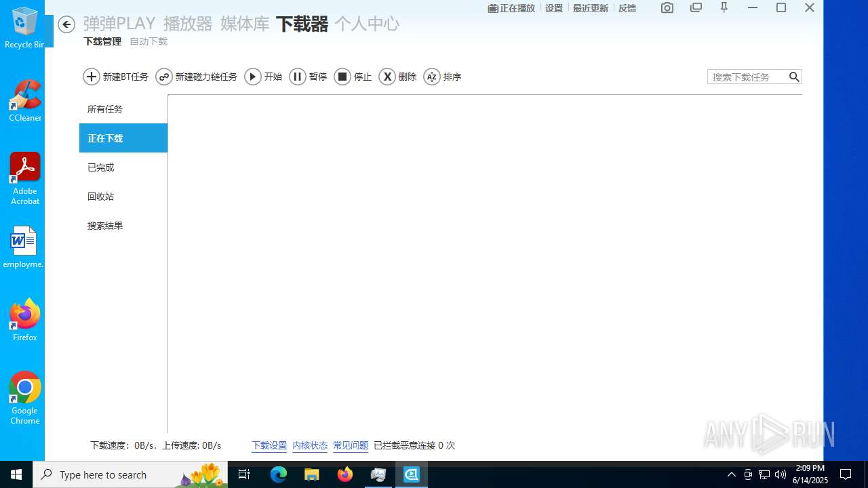Screen dimensions: 868x488
Task: Create a new BT task
Action: pos(116,77)
